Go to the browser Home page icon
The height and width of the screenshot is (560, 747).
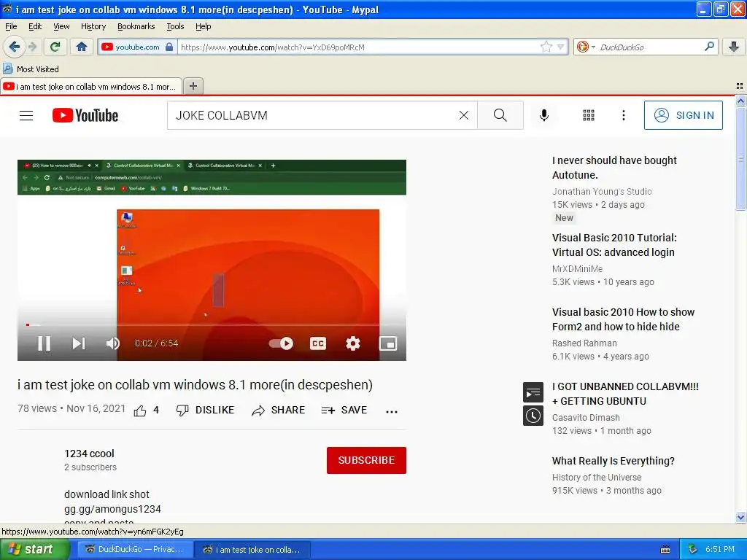(82, 47)
